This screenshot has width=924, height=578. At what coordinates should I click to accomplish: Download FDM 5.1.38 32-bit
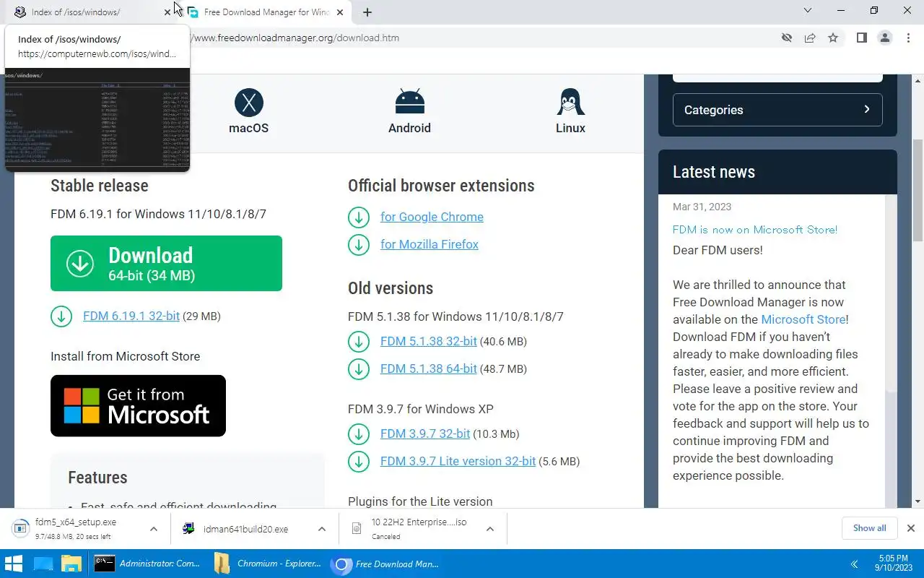click(x=429, y=341)
